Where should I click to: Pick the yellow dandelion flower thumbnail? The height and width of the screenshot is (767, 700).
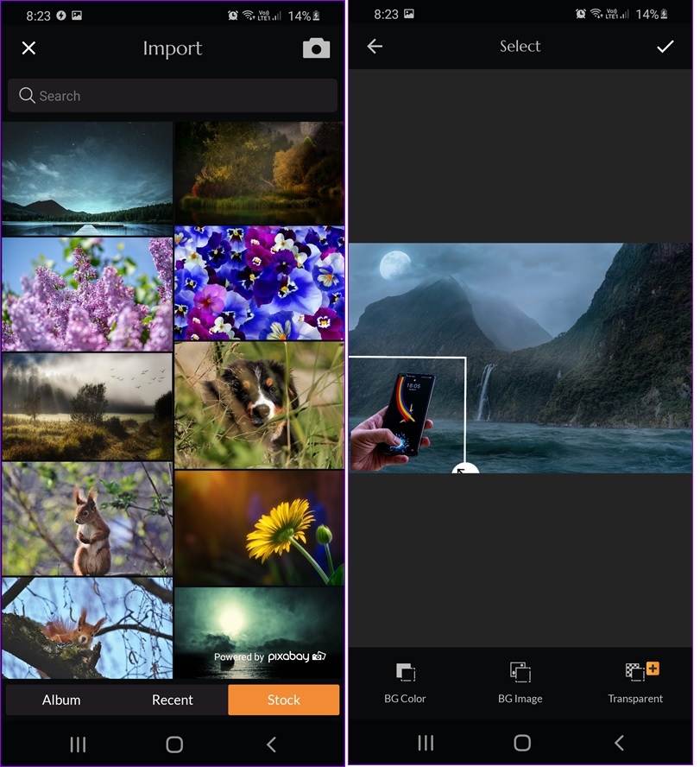tap(260, 528)
